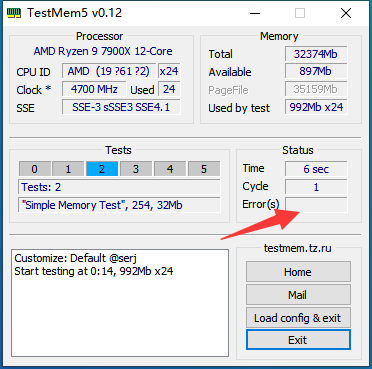Close the TestMem5 window
This screenshot has width=372, height=369.
[346, 13]
